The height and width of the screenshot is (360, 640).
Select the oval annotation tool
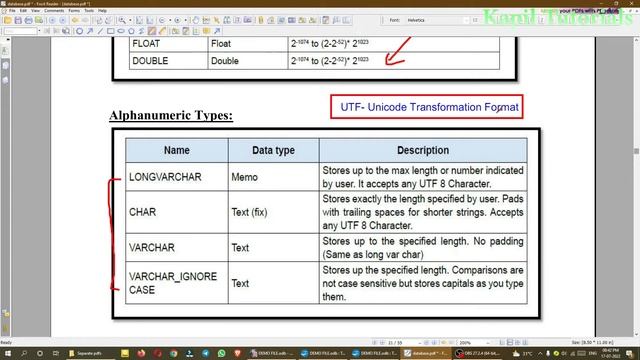tap(80, 31)
